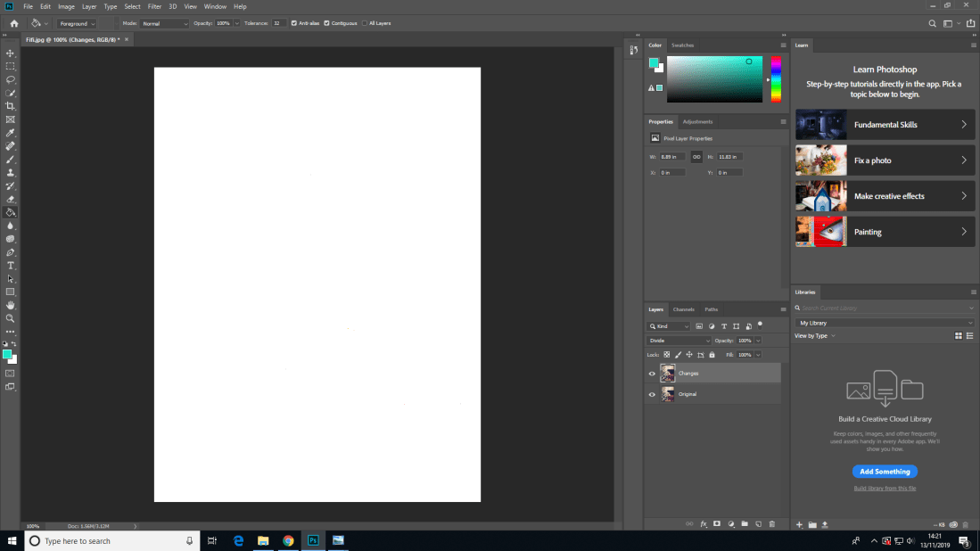Select the Eraser tool
The image size is (980, 551).
pos(11,199)
